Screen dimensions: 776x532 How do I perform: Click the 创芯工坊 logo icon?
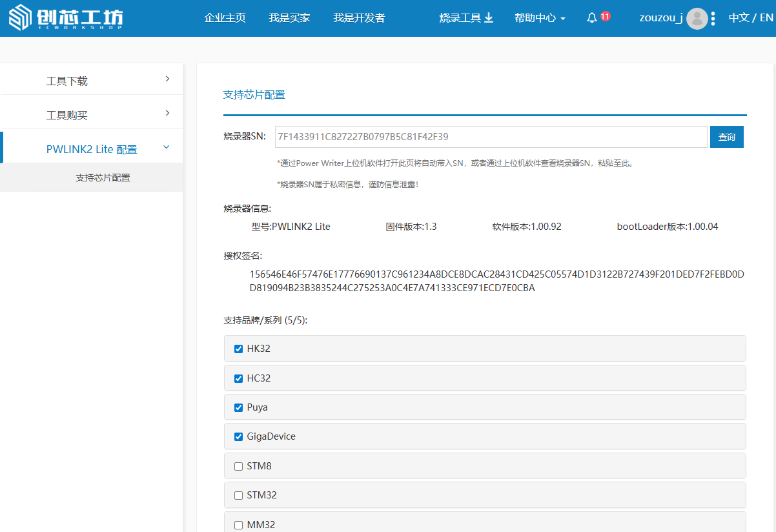[x=20, y=19]
